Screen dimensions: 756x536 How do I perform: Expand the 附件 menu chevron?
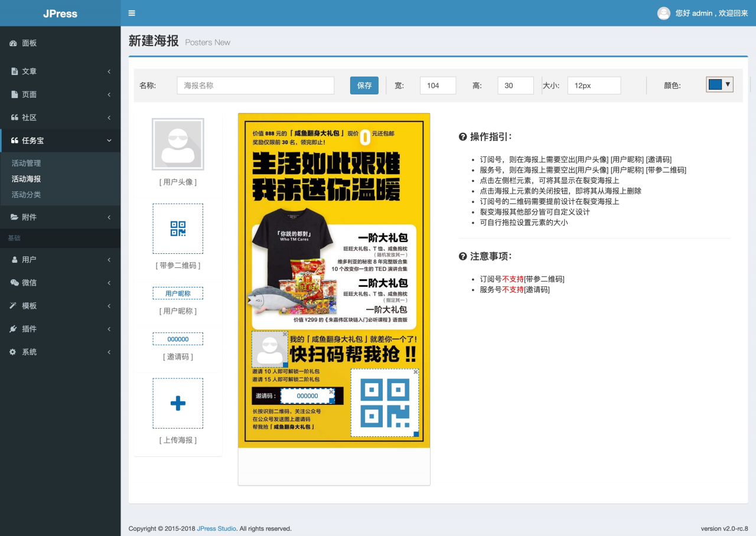coord(109,217)
